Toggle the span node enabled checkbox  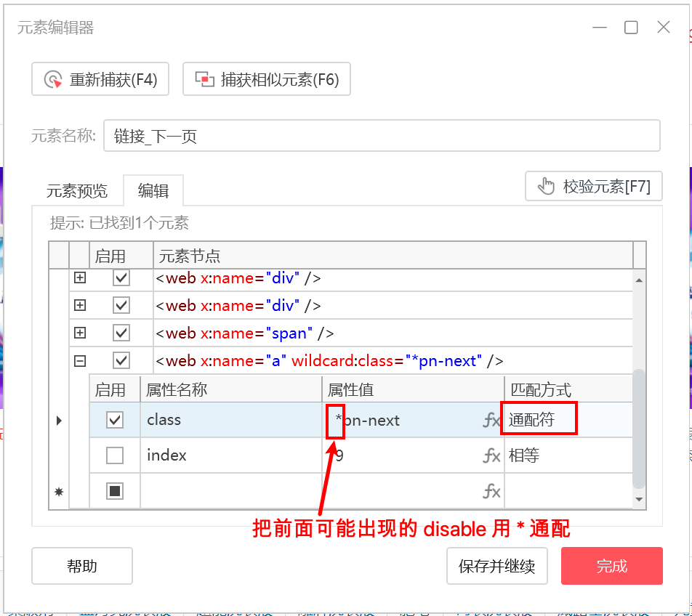pyautogui.click(x=121, y=333)
